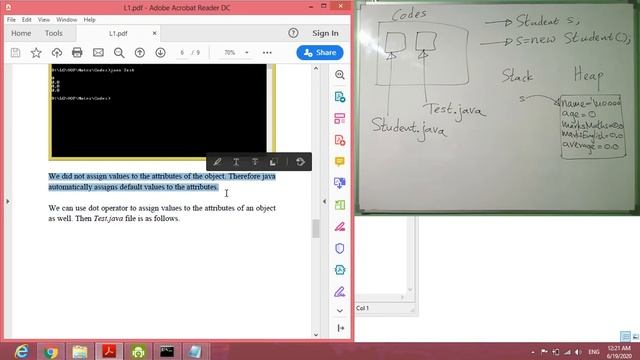Switch to the Tools tab

(x=53, y=33)
